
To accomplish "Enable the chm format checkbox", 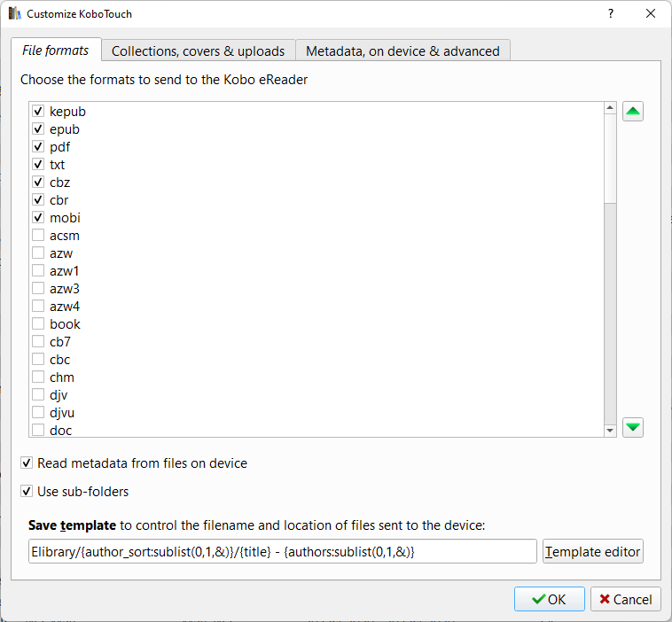I will click(x=38, y=377).
